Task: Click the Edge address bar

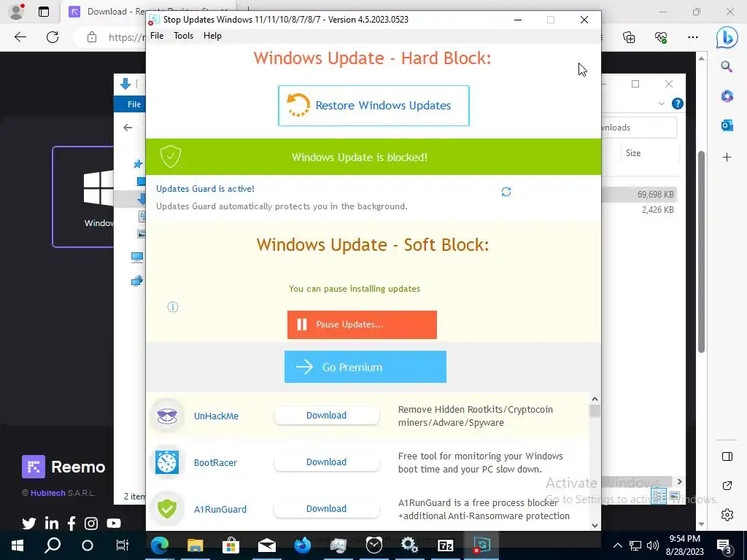Action: [x=126, y=37]
